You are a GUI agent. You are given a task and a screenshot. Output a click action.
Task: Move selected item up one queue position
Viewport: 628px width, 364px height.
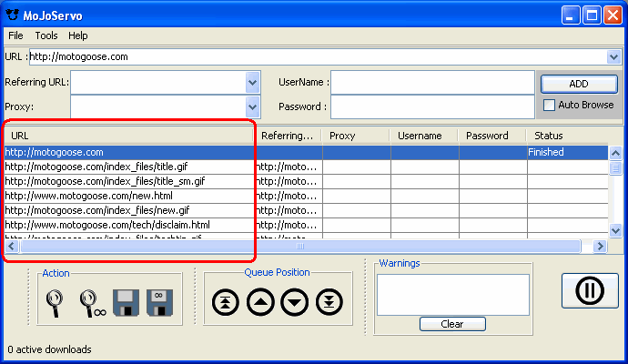260,302
